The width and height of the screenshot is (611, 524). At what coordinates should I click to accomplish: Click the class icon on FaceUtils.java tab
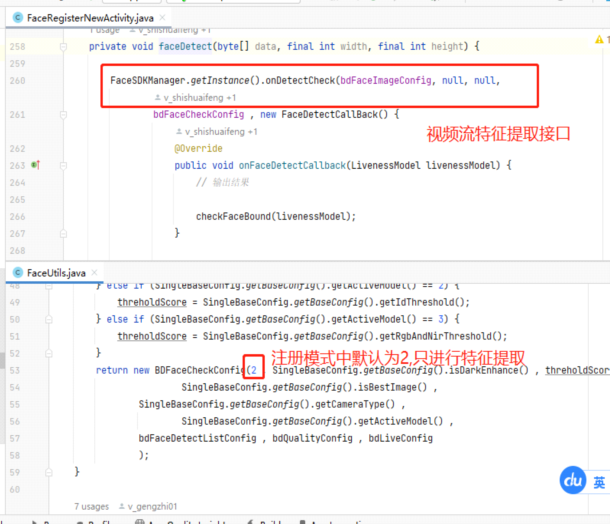(x=18, y=272)
